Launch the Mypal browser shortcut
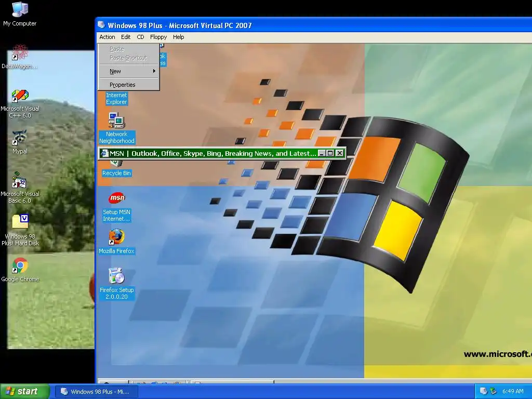This screenshot has height=399, width=532. point(20,142)
